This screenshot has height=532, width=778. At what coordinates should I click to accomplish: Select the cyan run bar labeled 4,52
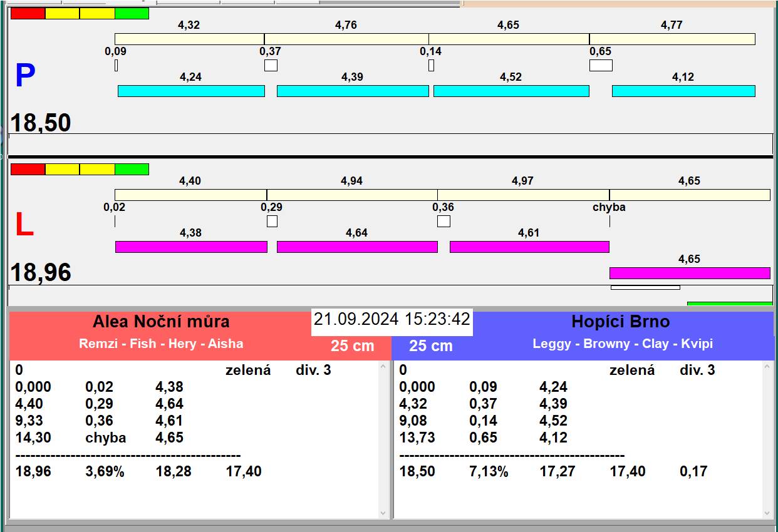(511, 91)
